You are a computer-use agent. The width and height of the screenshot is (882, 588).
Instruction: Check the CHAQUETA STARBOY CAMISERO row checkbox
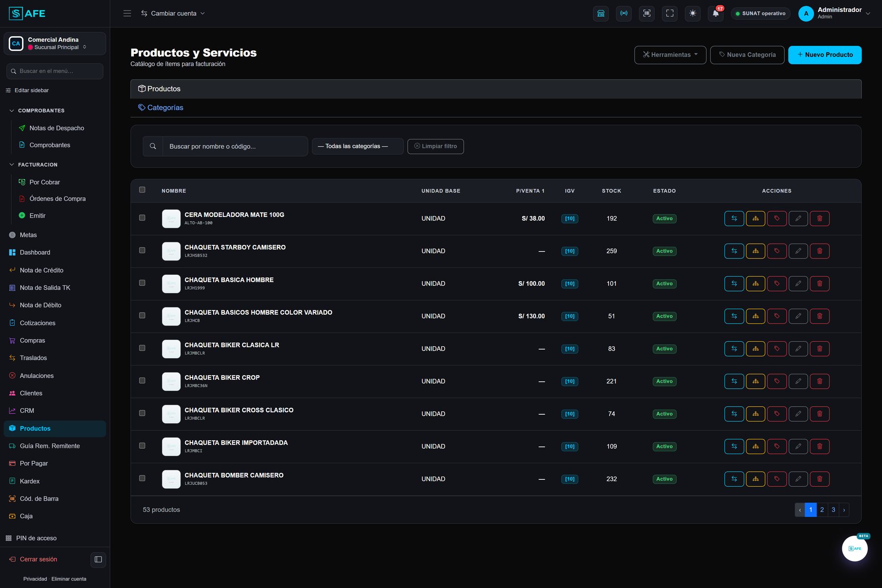tap(142, 250)
